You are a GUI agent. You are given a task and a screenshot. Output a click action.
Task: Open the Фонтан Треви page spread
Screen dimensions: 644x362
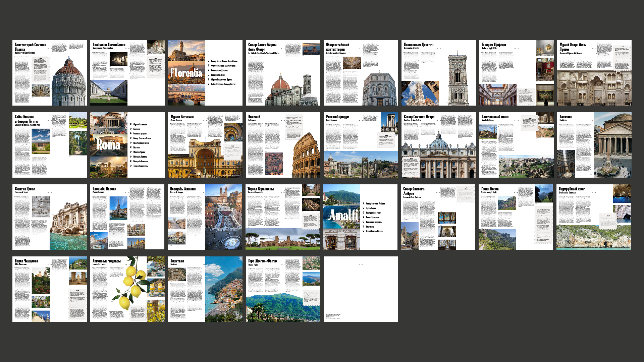pyautogui.click(x=50, y=217)
